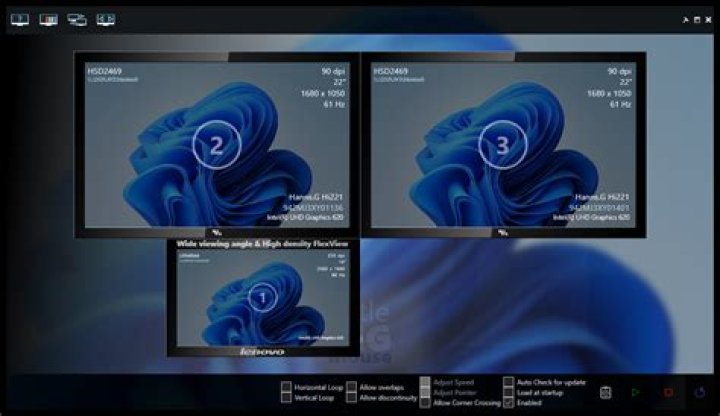Enable the Vertical Loop checkbox

286,398
